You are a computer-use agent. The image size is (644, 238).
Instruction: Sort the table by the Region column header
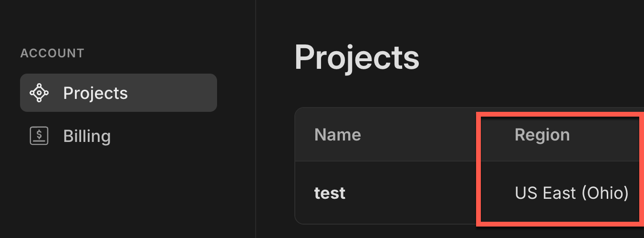[542, 135]
